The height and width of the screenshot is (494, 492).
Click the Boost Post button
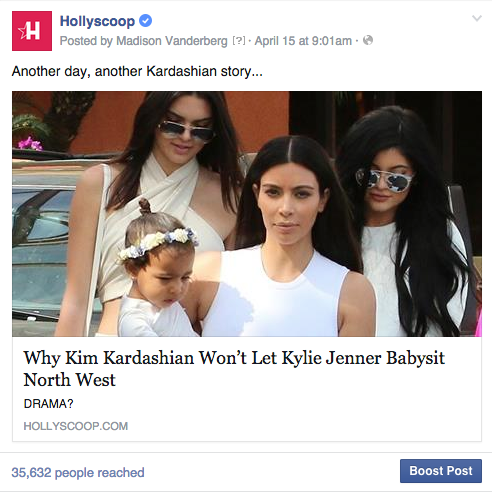pyautogui.click(x=441, y=471)
